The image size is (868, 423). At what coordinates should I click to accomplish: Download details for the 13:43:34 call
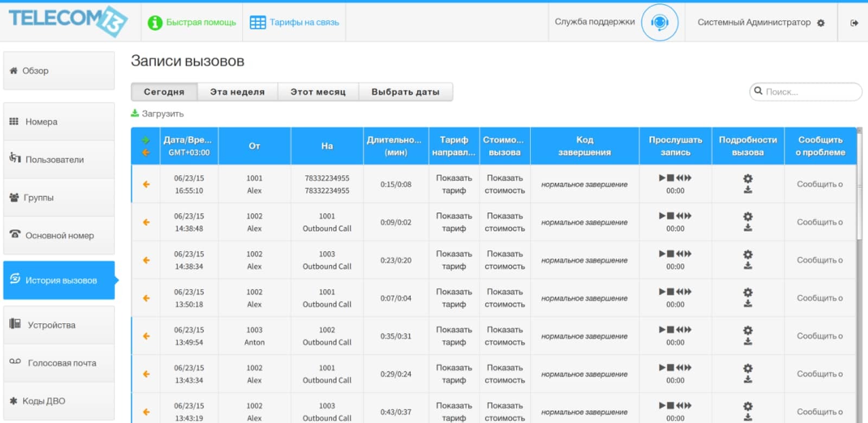(x=748, y=380)
